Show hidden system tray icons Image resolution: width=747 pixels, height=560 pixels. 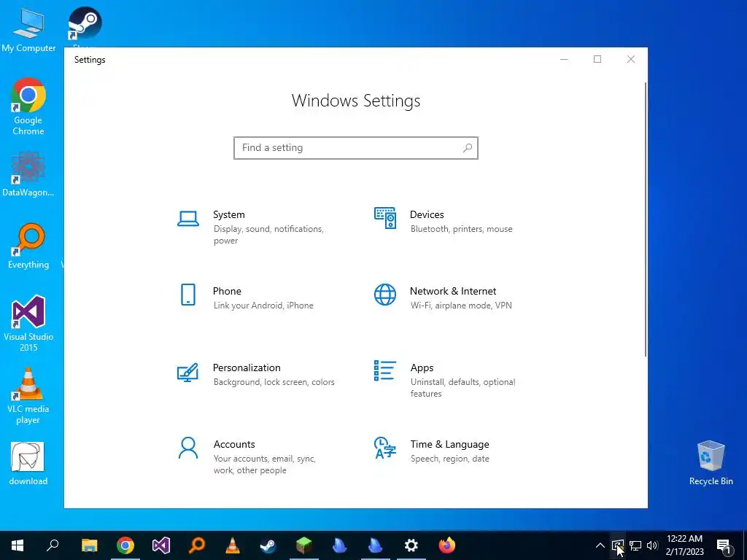600,545
